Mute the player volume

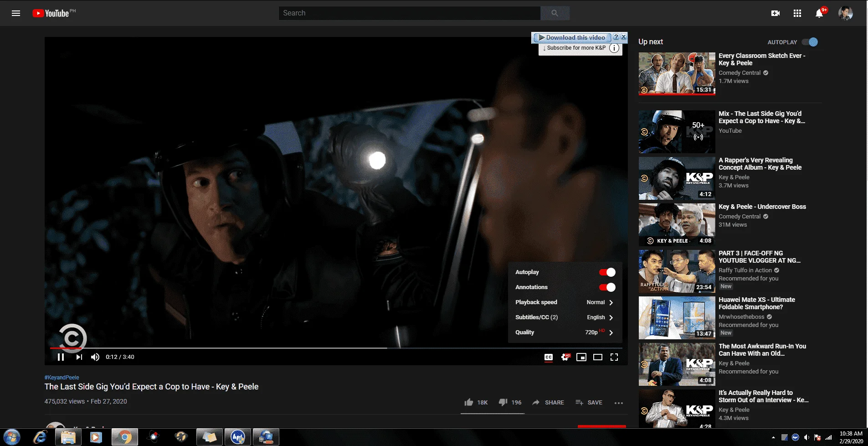[95, 357]
